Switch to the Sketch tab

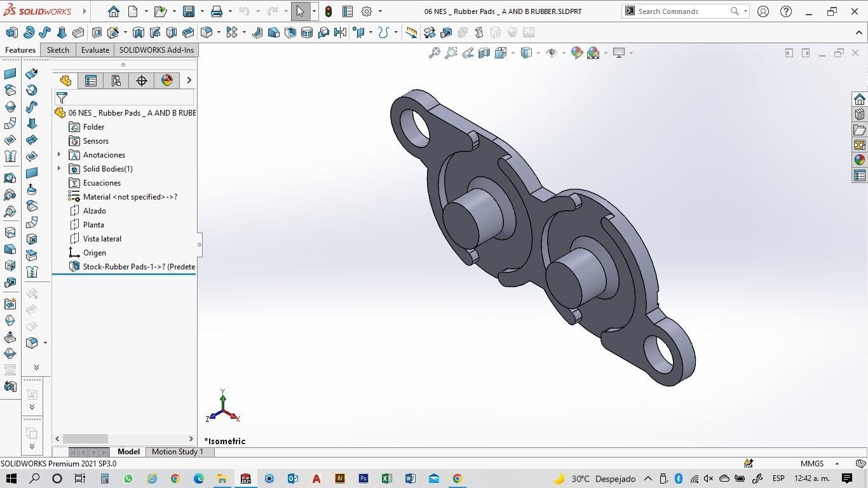click(58, 50)
